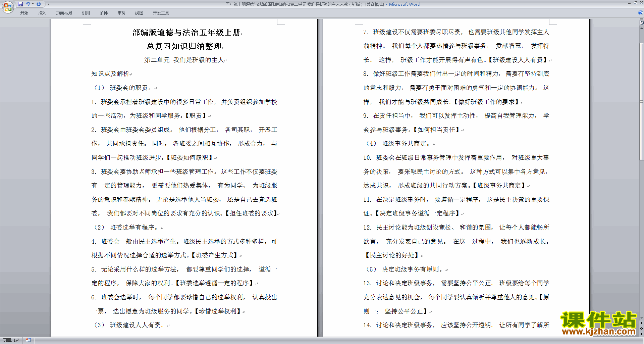This screenshot has height=344, width=644.
Task: Switch to the 页面布局 tab
Action: [x=64, y=13]
